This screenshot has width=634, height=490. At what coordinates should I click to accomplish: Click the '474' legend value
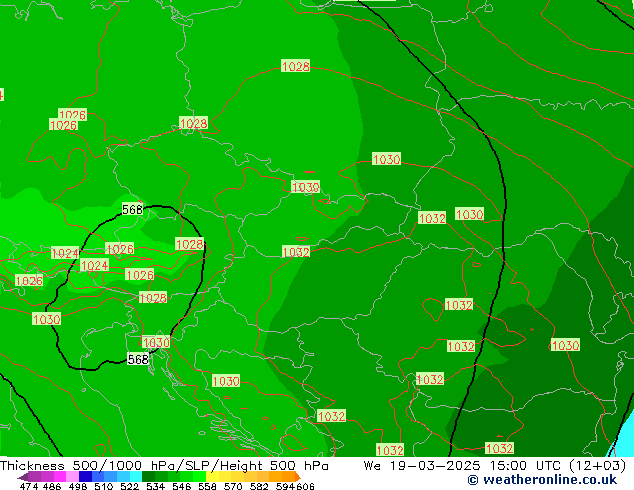[x=29, y=486]
